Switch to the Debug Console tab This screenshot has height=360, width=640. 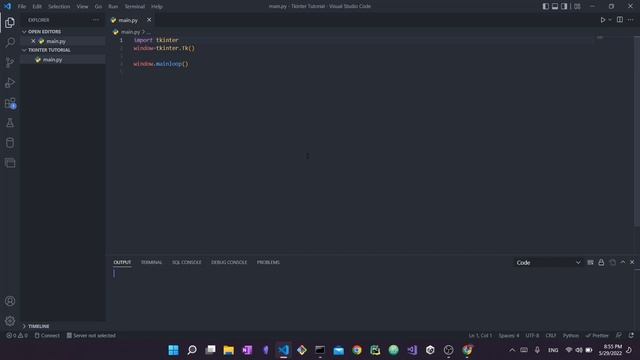(229, 262)
